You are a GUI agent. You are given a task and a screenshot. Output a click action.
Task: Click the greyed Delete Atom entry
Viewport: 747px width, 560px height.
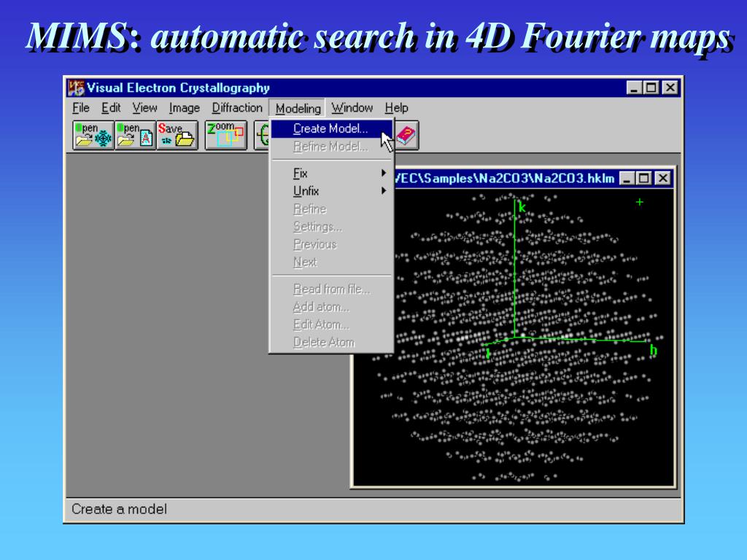(332, 342)
